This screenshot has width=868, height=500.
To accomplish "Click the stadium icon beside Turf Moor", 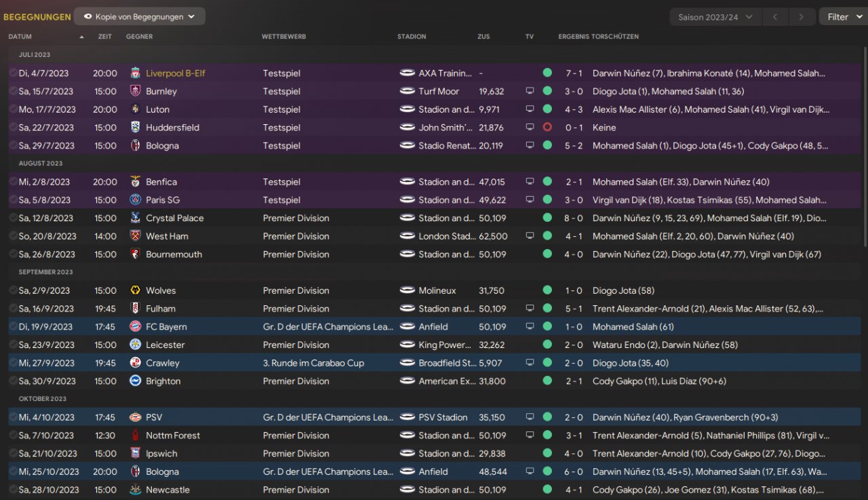I will click(407, 91).
